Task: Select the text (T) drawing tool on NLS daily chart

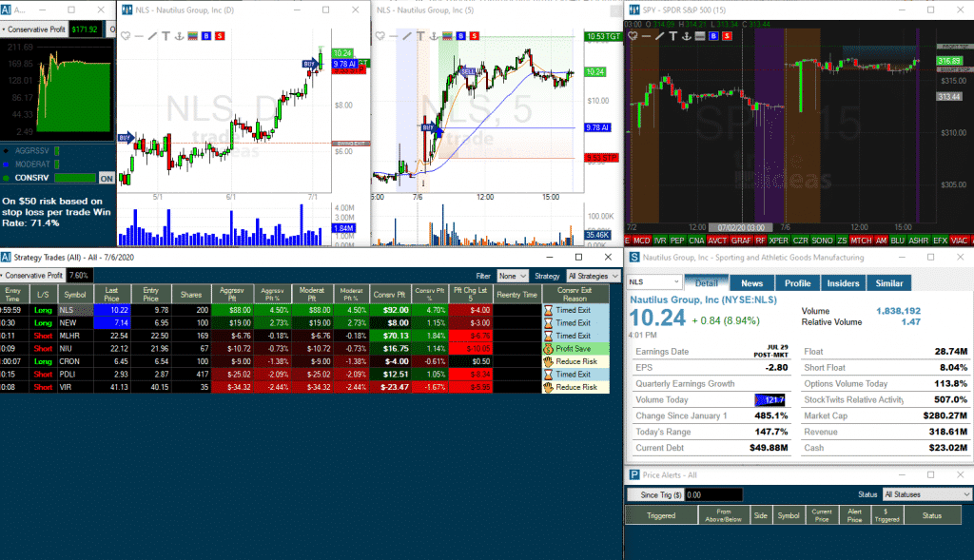Action: tap(166, 36)
